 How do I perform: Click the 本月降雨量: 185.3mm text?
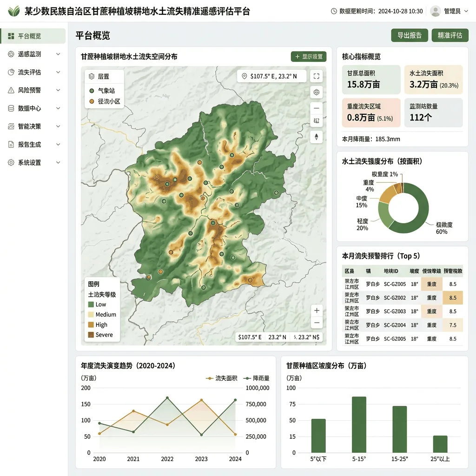[x=371, y=139]
